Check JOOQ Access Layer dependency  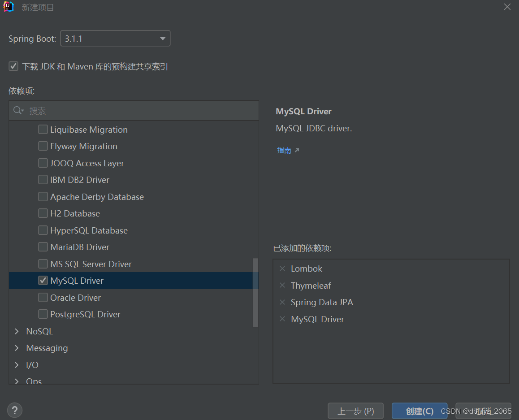point(43,163)
